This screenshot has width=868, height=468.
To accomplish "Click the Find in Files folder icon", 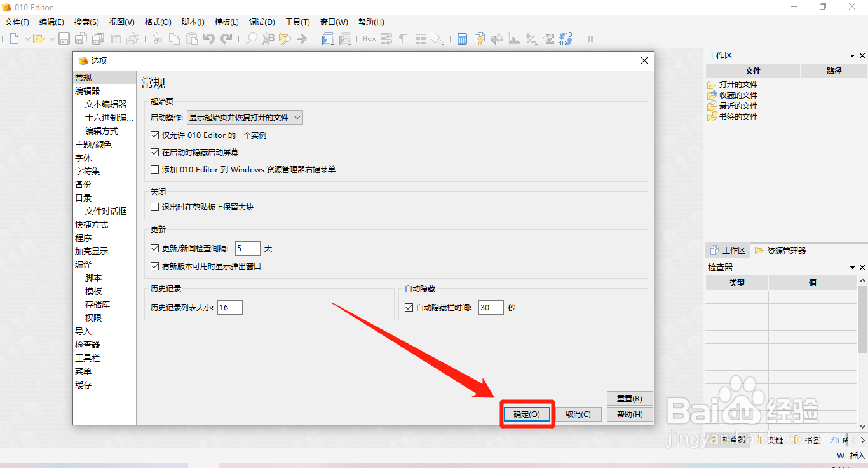I will (x=285, y=39).
